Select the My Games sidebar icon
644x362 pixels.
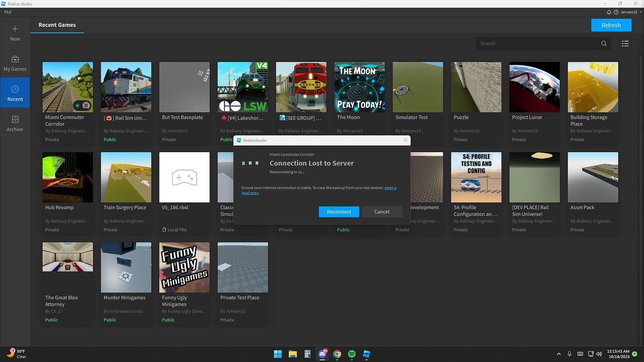point(15,63)
